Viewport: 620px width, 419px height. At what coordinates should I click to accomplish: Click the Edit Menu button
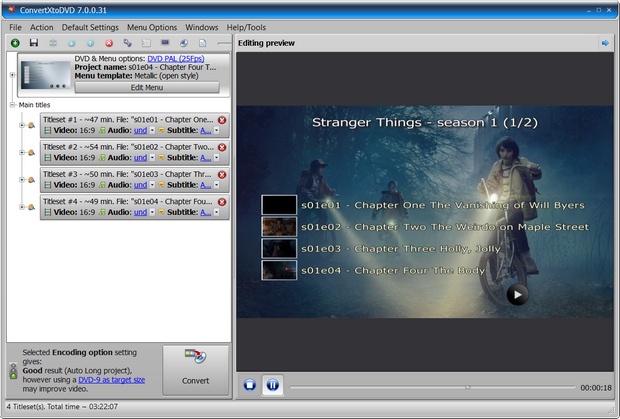(x=147, y=87)
